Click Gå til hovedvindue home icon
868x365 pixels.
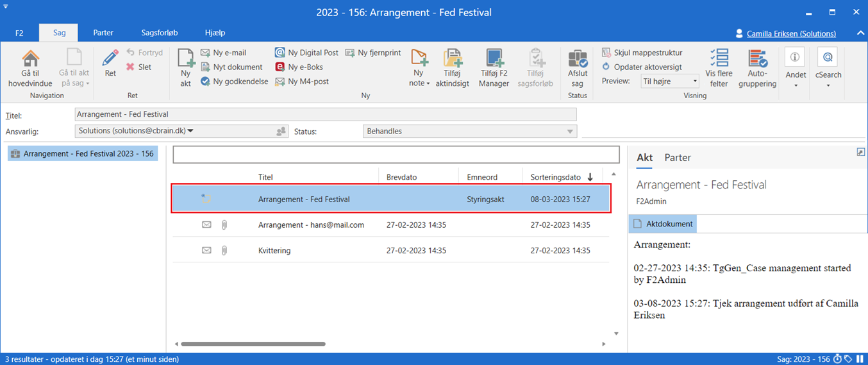click(x=31, y=59)
